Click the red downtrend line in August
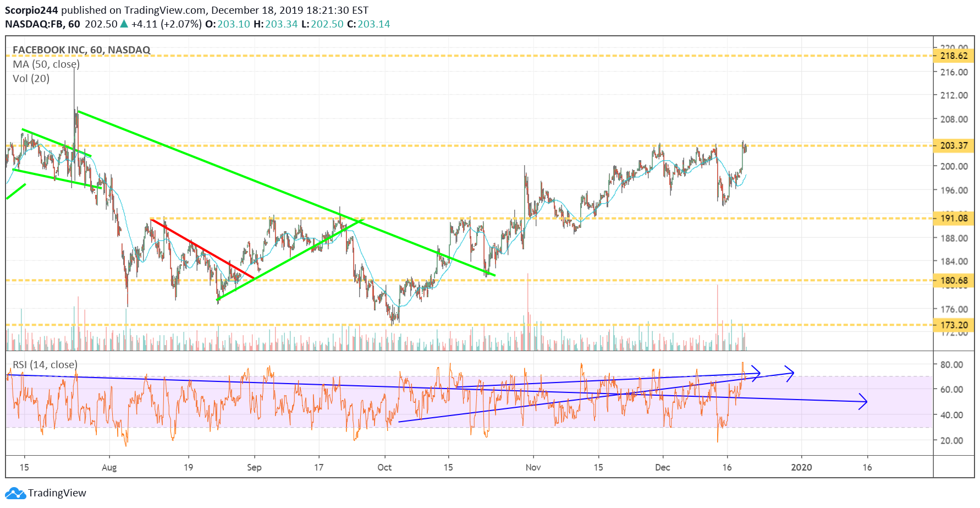This screenshot has height=508, width=980. pos(202,249)
